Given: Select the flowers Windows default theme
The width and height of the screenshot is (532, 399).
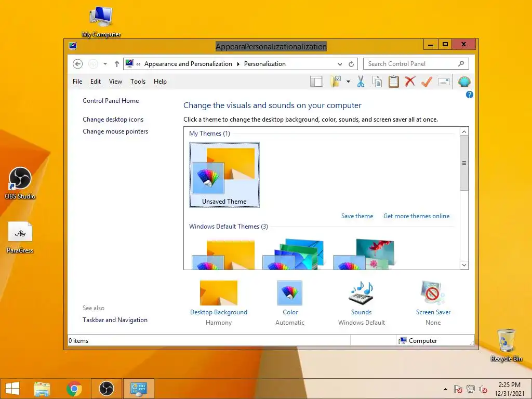Looking at the screenshot, I should tap(363, 254).
